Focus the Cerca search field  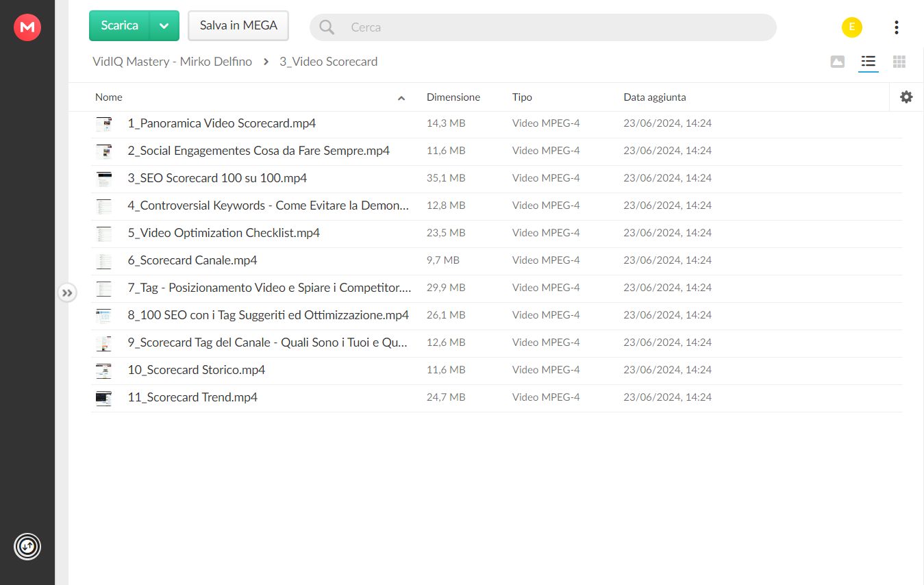pyautogui.click(x=542, y=27)
